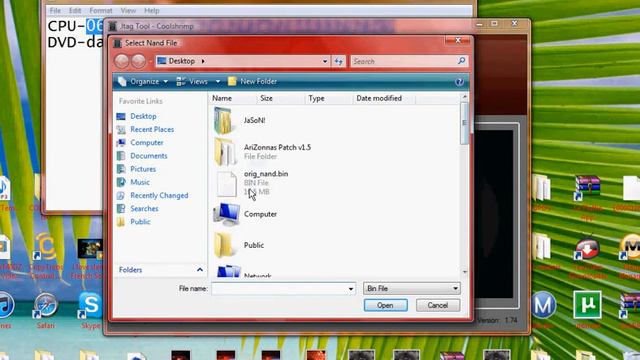Click the Forward navigation arrow in dialog
The image size is (640, 360).
138,61
